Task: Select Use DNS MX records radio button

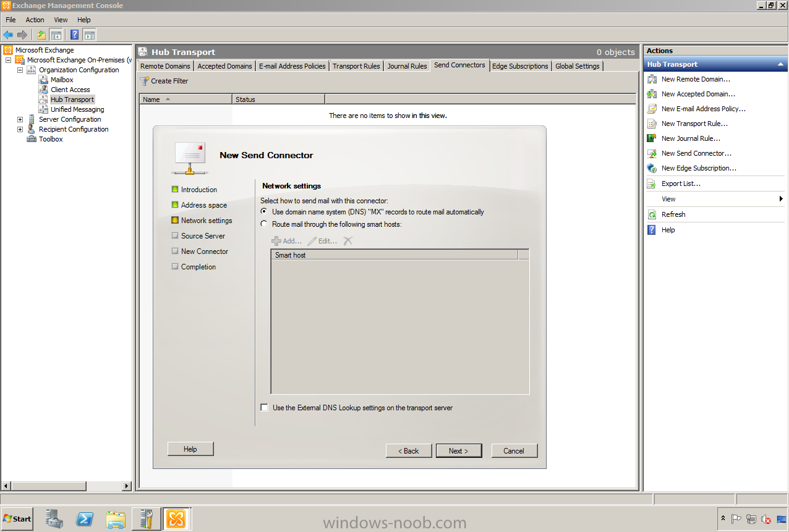Action: (x=264, y=211)
